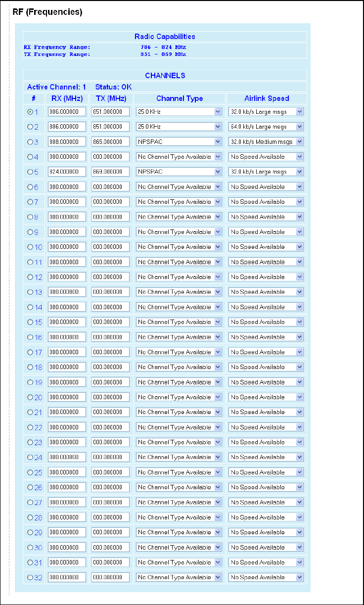Image resolution: width=364 pixels, height=605 pixels.
Task: Select channel 2 radio button
Action: [30, 127]
